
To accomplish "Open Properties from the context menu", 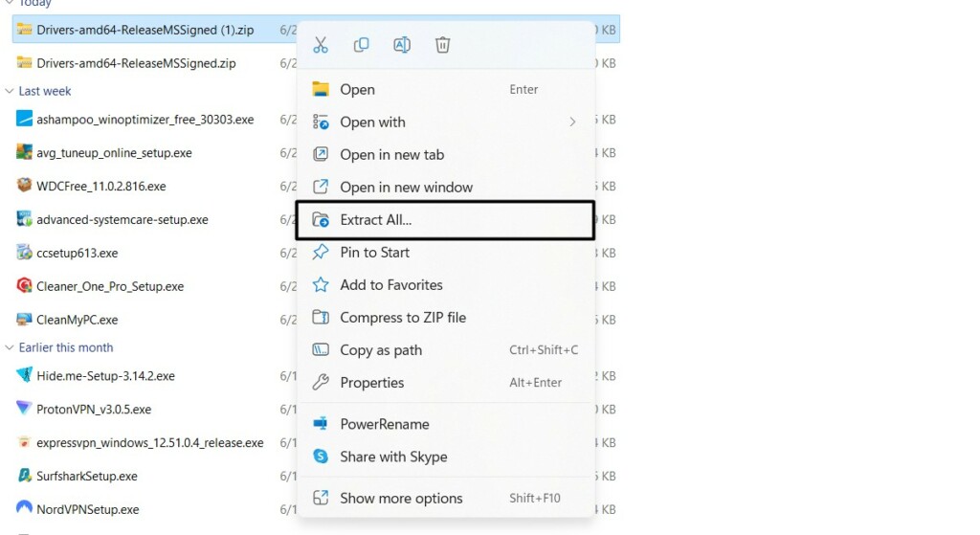I will click(371, 383).
